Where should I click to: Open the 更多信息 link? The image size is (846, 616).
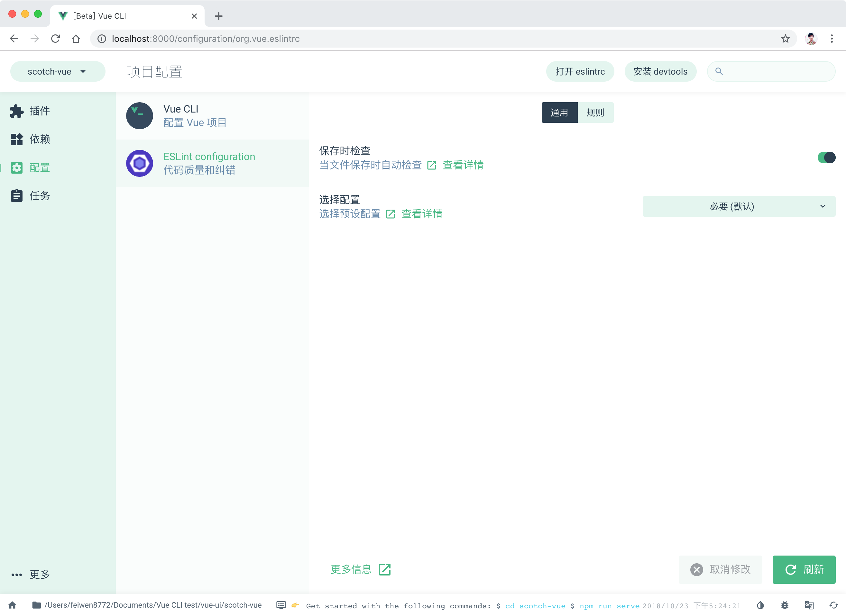351,569
